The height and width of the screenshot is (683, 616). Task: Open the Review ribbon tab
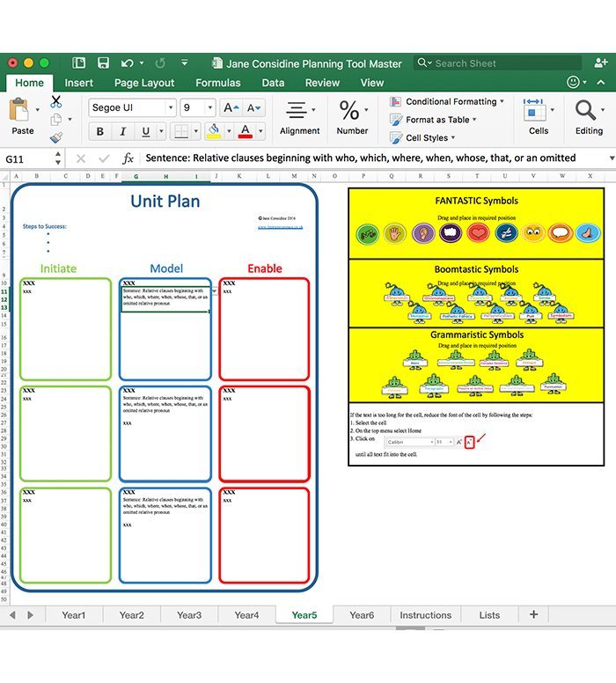pyautogui.click(x=322, y=83)
